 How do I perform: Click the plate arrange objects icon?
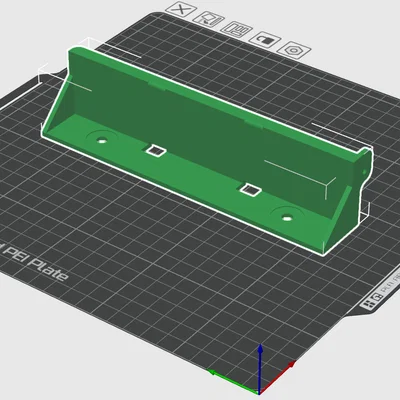coord(237,30)
